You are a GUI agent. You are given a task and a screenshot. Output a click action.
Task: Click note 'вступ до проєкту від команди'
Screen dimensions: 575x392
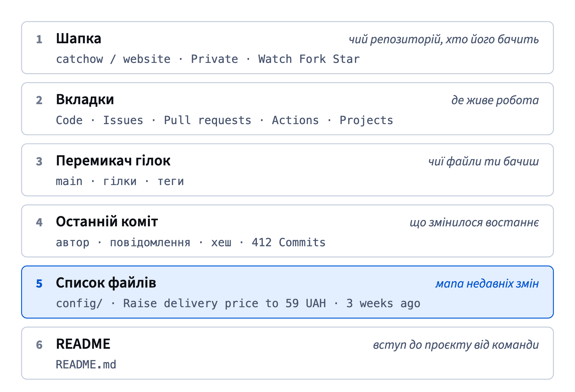[456, 345]
